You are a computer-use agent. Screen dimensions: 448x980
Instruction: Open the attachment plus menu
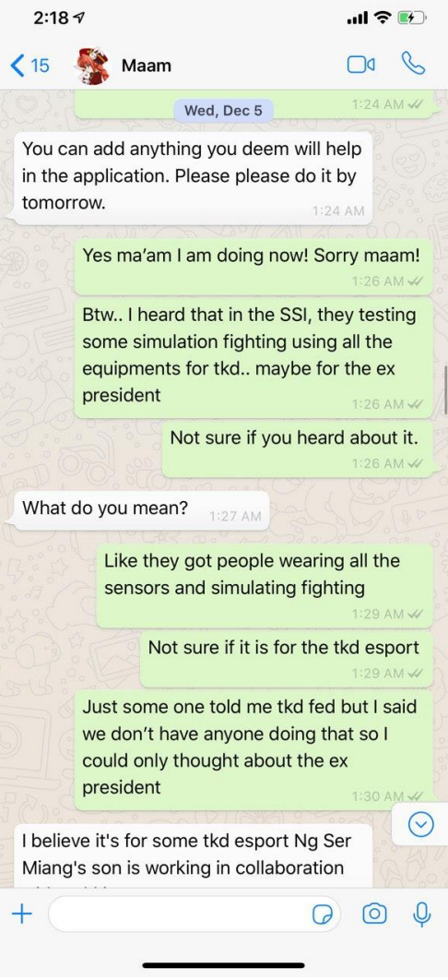22,914
